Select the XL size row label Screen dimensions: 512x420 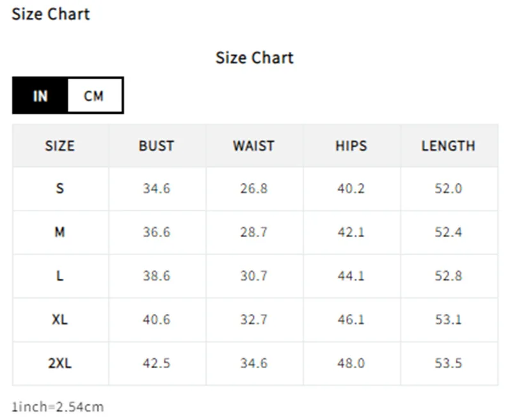pos(60,319)
